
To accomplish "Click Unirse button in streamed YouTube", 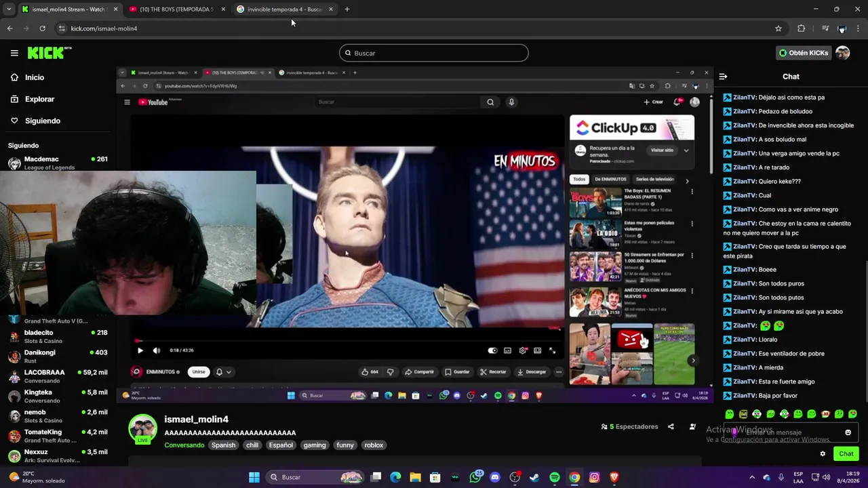I will (x=199, y=372).
